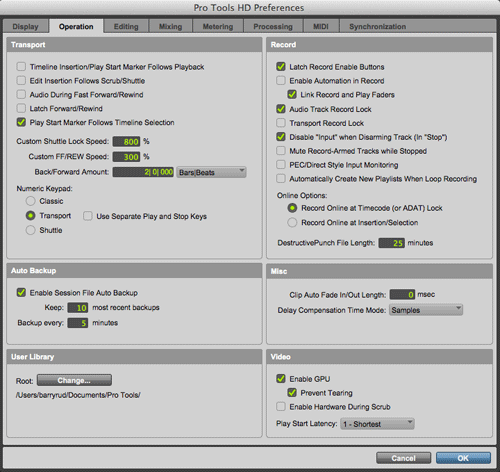The image size is (500, 472).
Task: Enable Hardware During Scrub checkbox
Action: click(x=281, y=407)
